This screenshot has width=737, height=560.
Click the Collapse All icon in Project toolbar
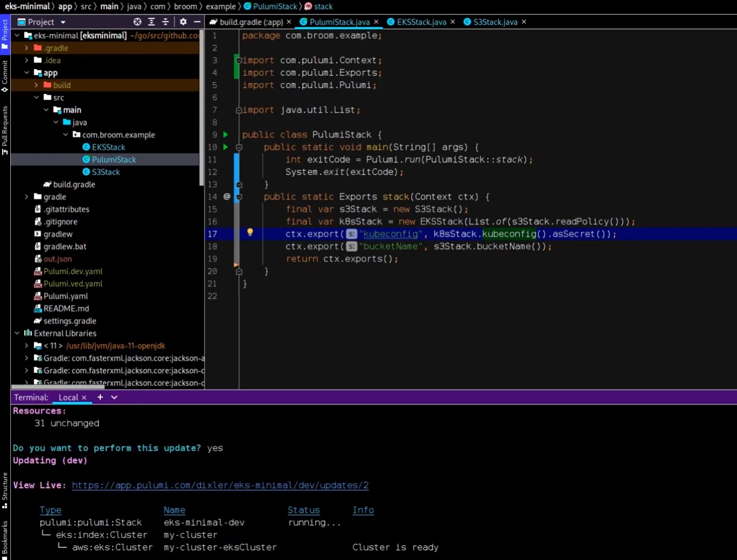(165, 22)
